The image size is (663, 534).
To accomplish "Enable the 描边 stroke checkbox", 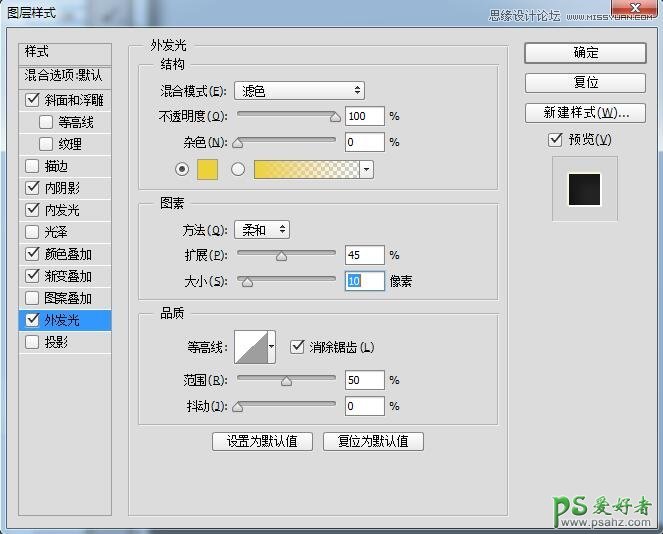I will 33,166.
